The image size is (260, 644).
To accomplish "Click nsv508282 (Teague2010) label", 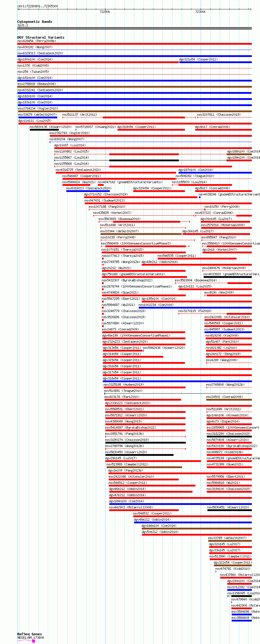I will pos(195,176).
